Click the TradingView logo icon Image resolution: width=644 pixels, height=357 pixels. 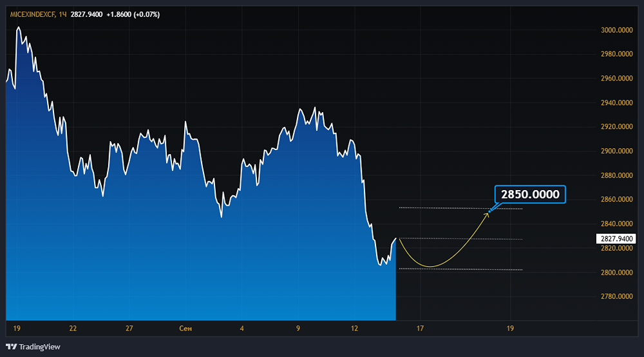pyautogui.click(x=11, y=346)
